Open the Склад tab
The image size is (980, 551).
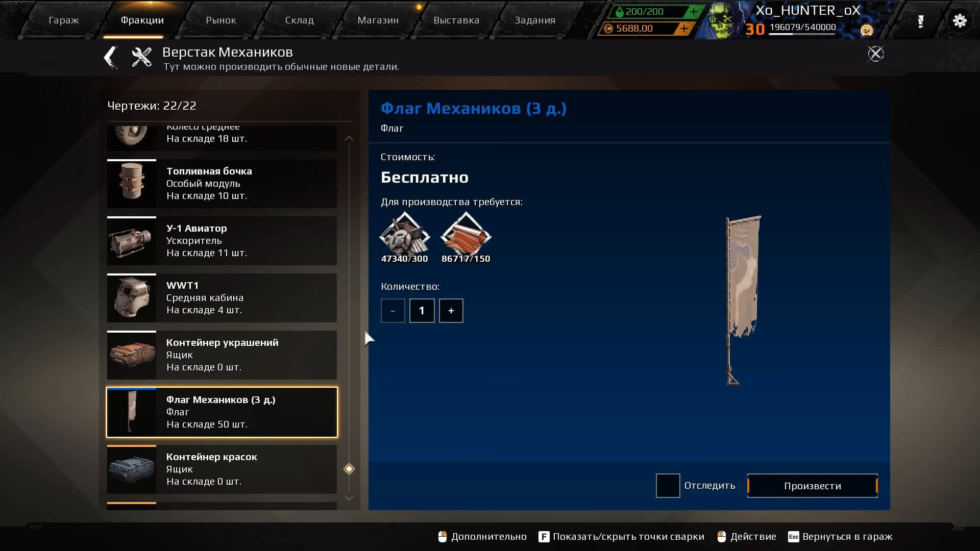[x=299, y=20]
